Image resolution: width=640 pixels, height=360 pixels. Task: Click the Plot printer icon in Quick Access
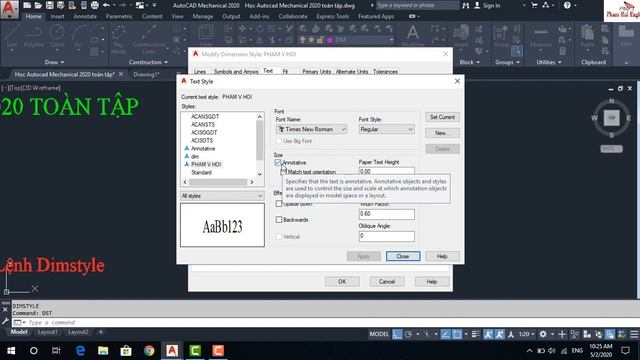pyautogui.click(x=95, y=5)
